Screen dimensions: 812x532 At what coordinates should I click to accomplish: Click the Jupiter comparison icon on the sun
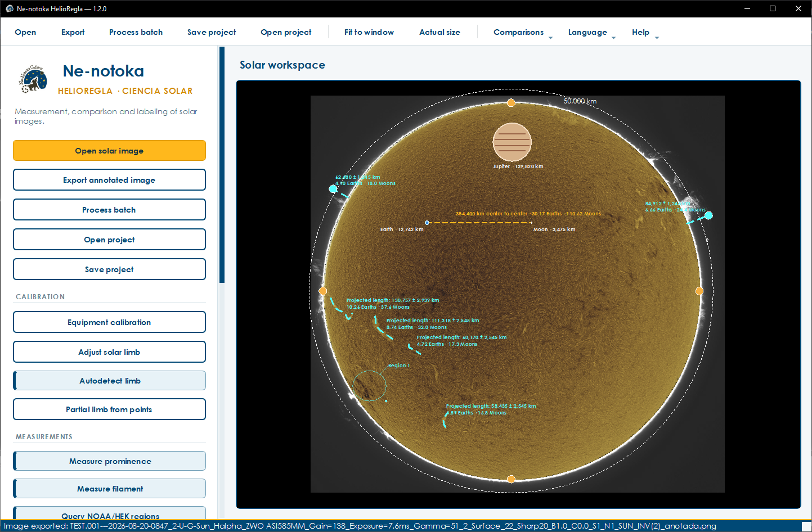click(x=512, y=142)
